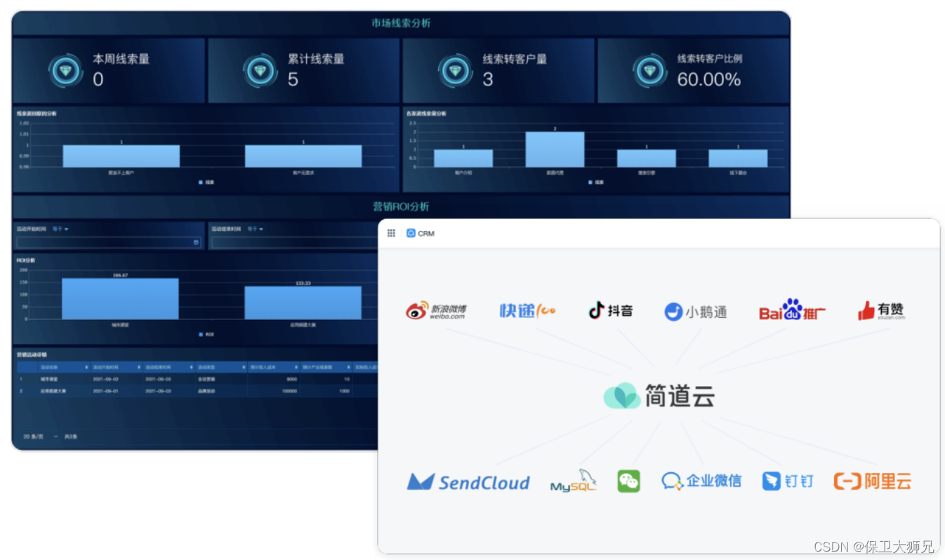This screenshot has height=560, width=945.
Task: Click the 共2条 total count text
Action: click(71, 436)
